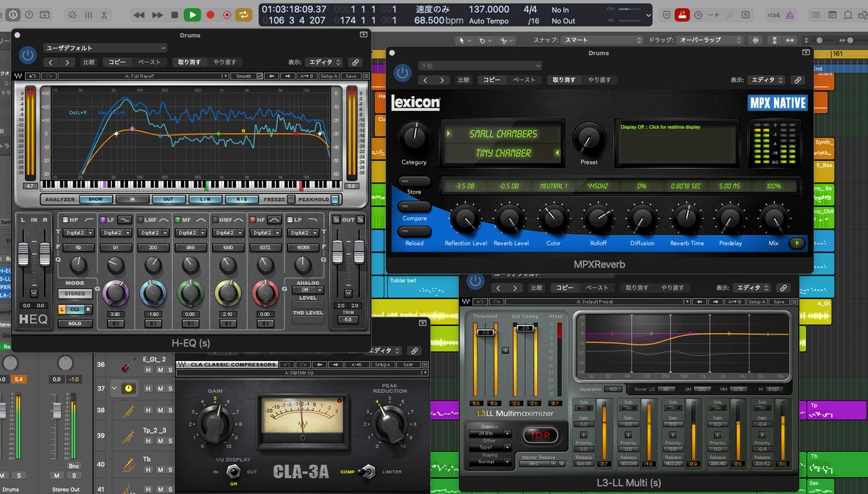Click the Store button in MPXReverb
This screenshot has height=494, width=868.
(x=414, y=182)
